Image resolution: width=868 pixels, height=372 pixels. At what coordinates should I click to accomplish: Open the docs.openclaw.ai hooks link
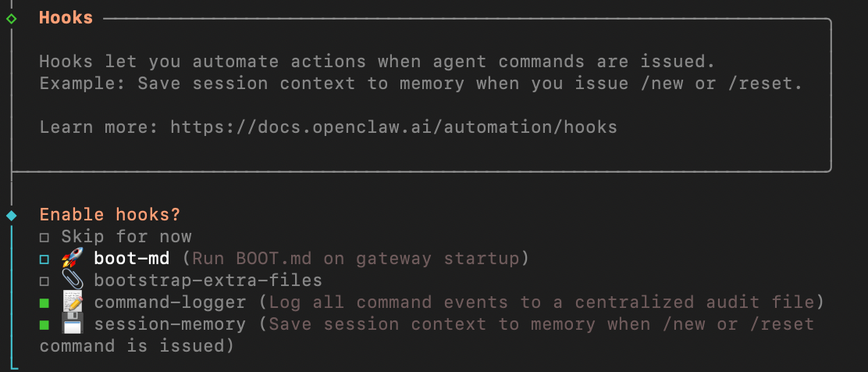393,127
